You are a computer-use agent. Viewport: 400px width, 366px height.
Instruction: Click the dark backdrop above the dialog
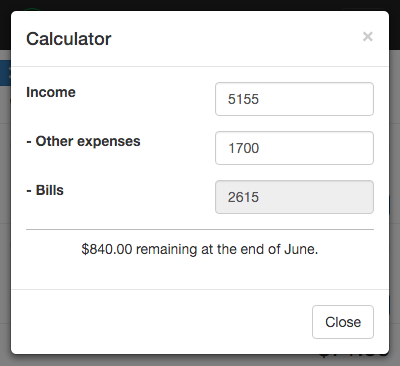200,5
